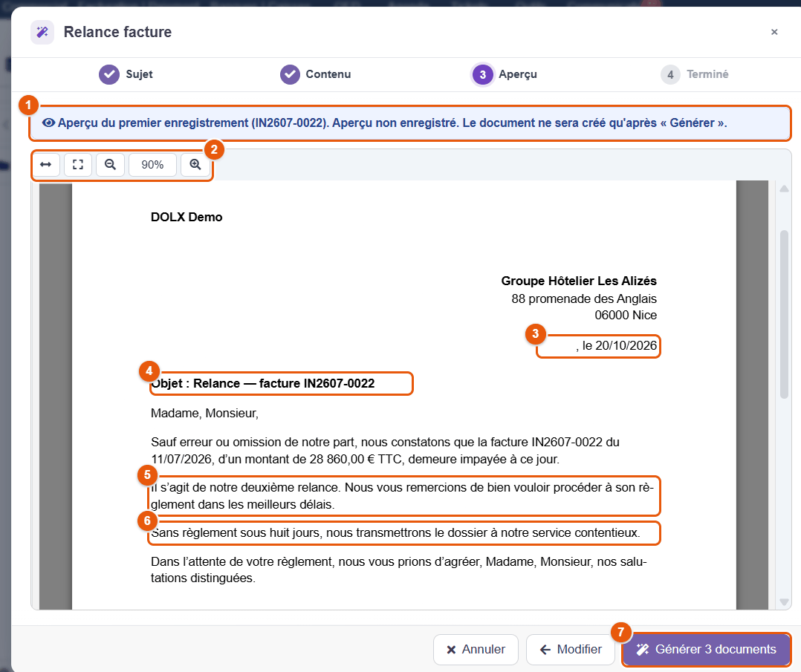
Task: Open the preview in fullscreen
Action: (77, 164)
